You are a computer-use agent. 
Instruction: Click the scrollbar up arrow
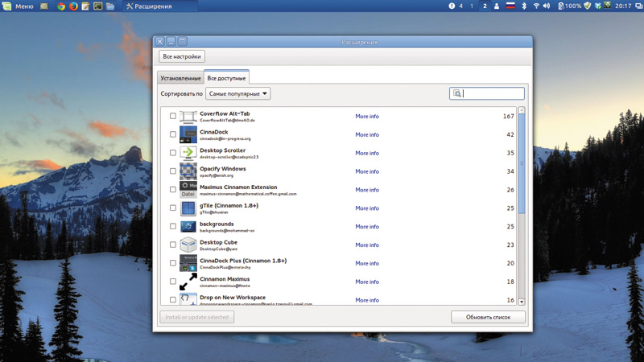[x=522, y=110]
